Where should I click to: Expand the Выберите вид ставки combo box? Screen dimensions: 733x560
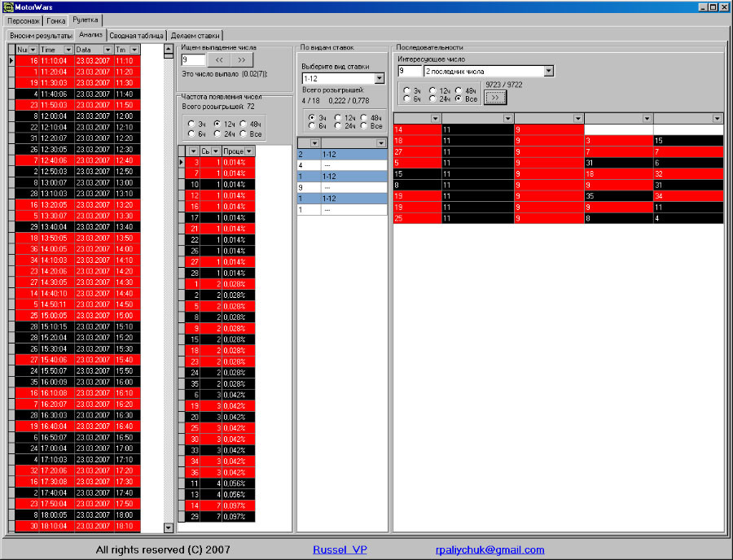click(x=379, y=78)
